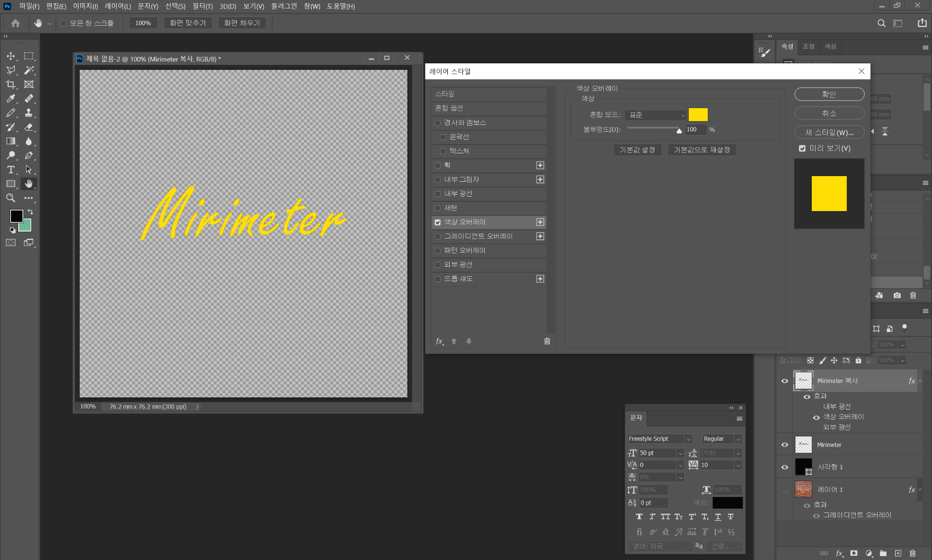Click the 기본값으로 재설정 button
The height and width of the screenshot is (560, 932).
coord(701,150)
